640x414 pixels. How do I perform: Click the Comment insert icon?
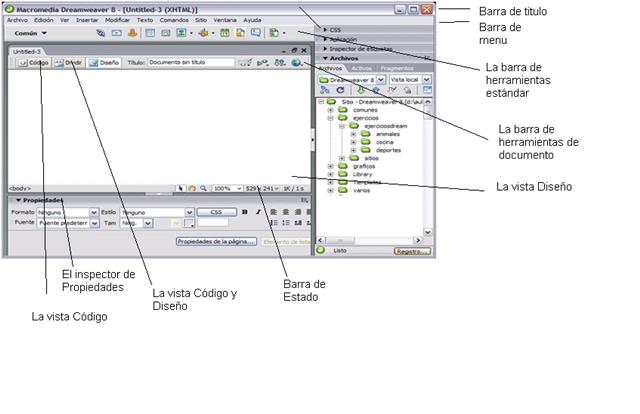[x=256, y=33]
